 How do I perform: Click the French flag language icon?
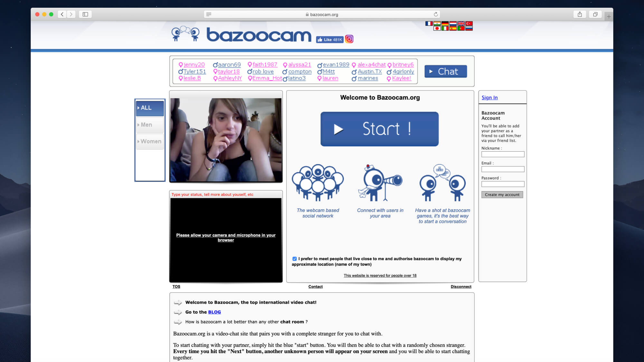pos(429,24)
